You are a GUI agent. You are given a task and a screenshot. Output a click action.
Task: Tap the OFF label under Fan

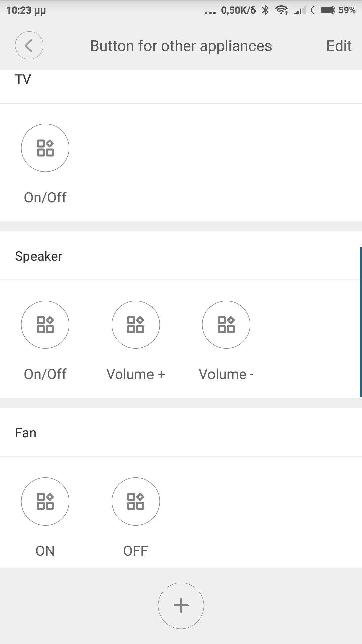tap(136, 551)
